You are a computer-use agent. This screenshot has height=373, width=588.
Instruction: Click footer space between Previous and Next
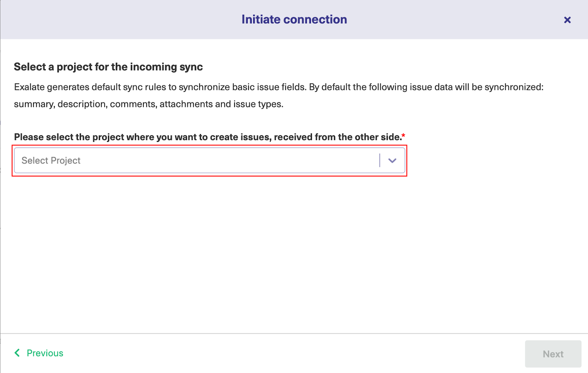294,354
